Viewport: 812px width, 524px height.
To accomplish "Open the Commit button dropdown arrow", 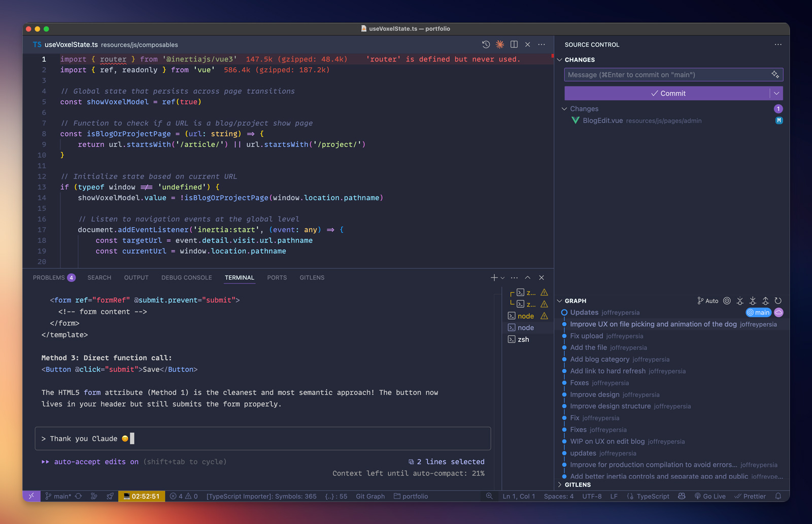I will [x=776, y=93].
